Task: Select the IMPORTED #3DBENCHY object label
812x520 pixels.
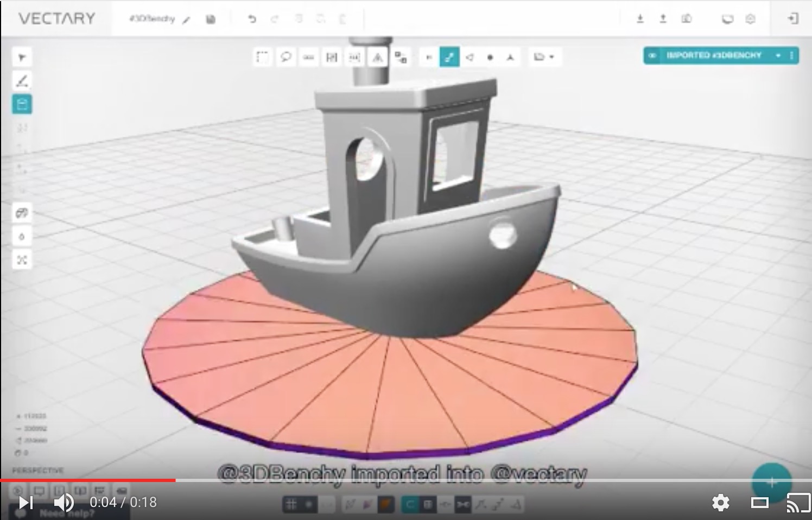Action: 714,55
